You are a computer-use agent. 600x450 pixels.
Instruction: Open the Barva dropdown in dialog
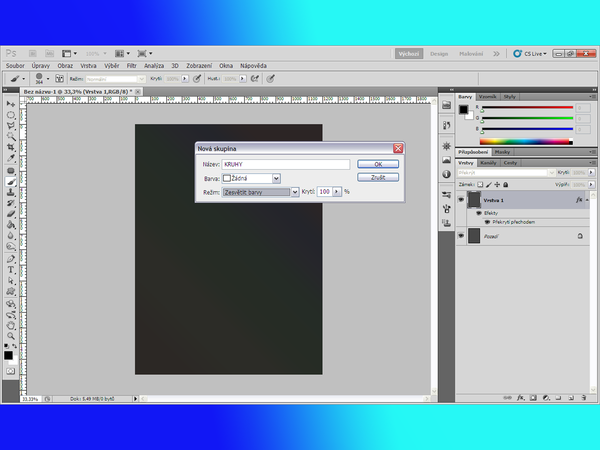pyautogui.click(x=276, y=178)
